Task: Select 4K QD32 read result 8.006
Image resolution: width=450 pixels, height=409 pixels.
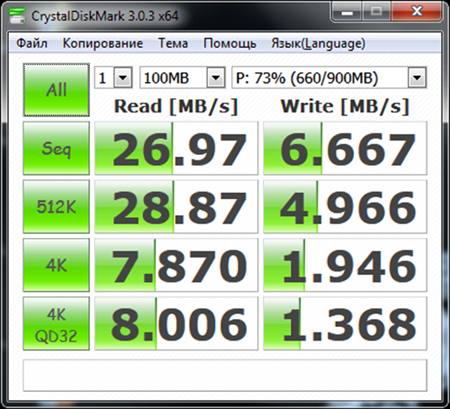Action: pyautogui.click(x=176, y=323)
